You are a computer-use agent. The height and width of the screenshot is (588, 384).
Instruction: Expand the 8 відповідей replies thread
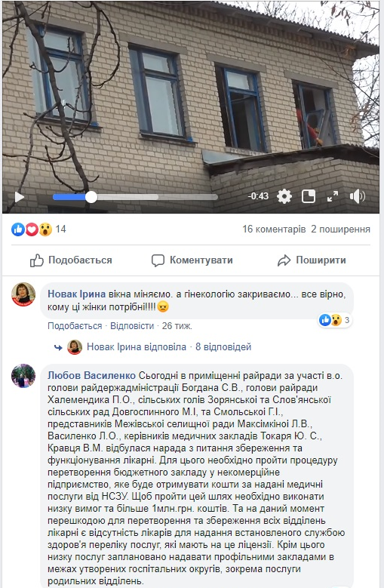(x=223, y=347)
